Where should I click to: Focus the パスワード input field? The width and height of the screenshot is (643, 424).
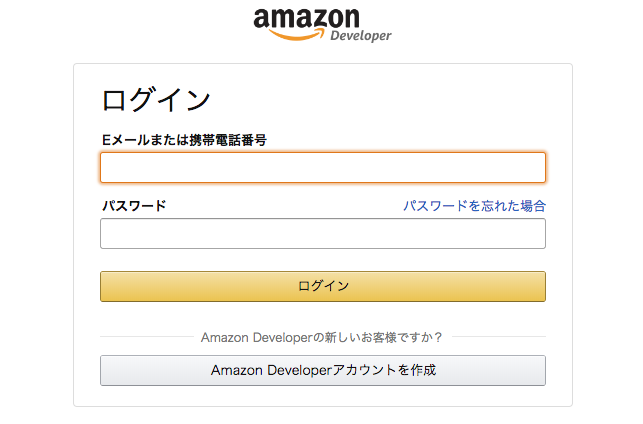click(323, 233)
